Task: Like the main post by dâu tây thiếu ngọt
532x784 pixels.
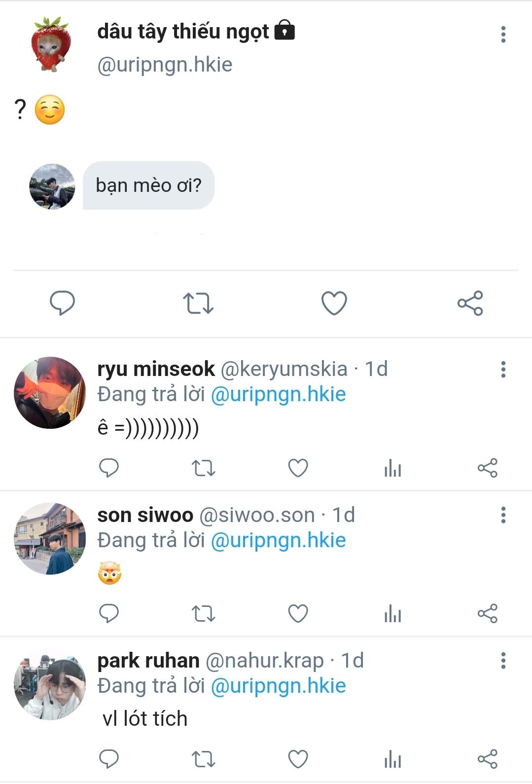Action: point(334,303)
